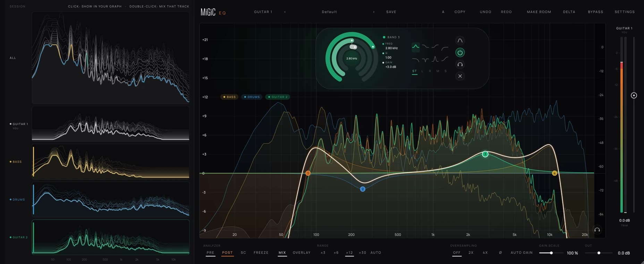Screen dimensions: 644x264
Task: Select the notch filter shape icon
Action: tap(425, 60)
